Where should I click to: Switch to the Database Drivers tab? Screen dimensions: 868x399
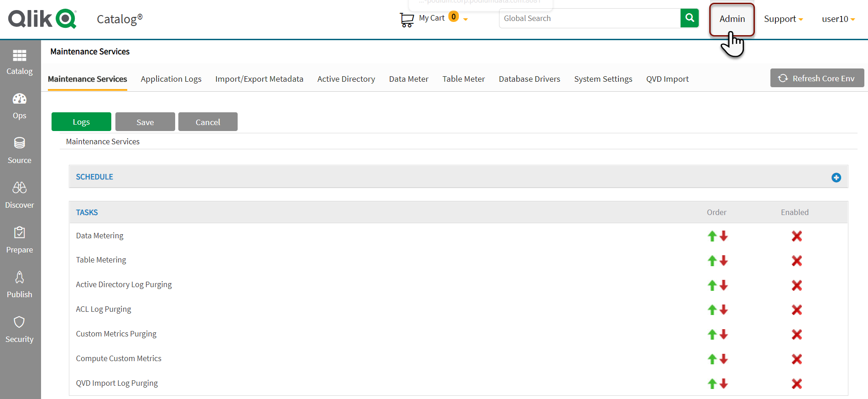click(530, 79)
